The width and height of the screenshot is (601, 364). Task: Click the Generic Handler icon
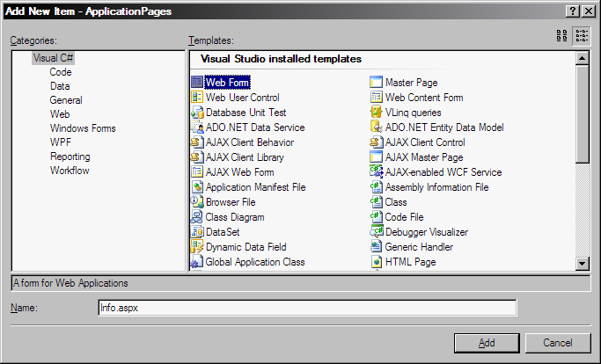pyautogui.click(x=376, y=246)
